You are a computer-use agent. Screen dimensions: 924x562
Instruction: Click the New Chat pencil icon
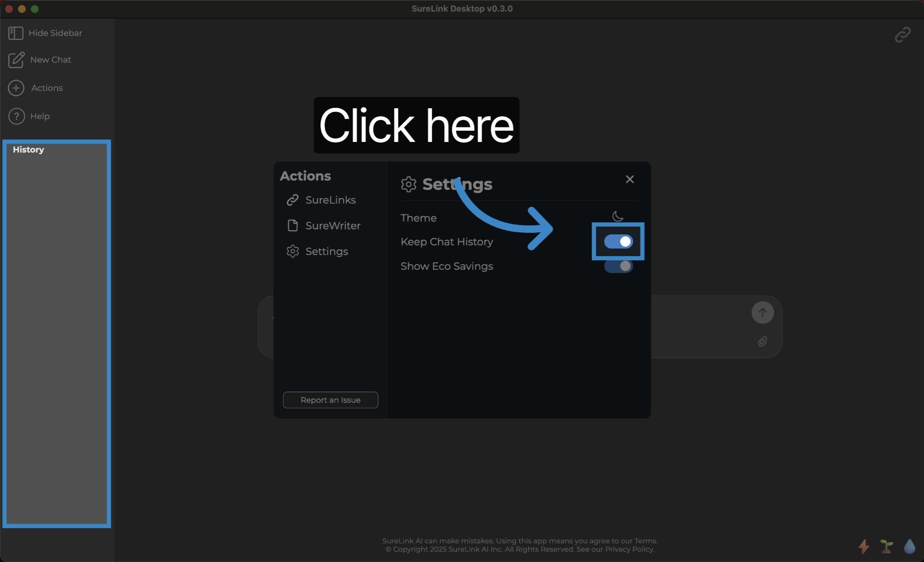coord(17,60)
